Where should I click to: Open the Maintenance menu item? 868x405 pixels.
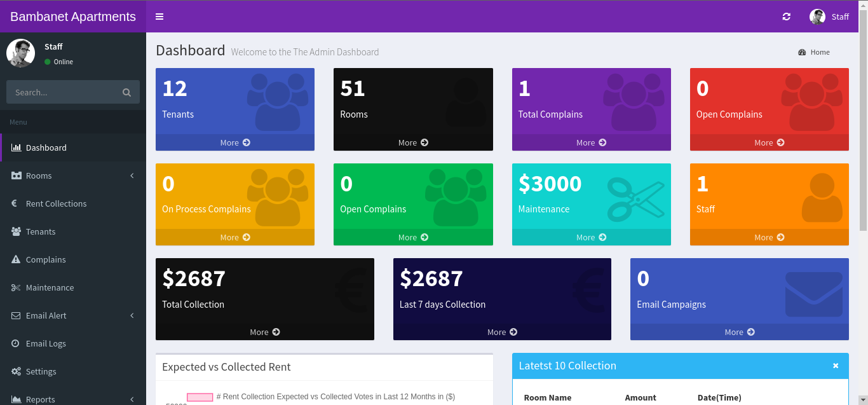tap(73, 287)
